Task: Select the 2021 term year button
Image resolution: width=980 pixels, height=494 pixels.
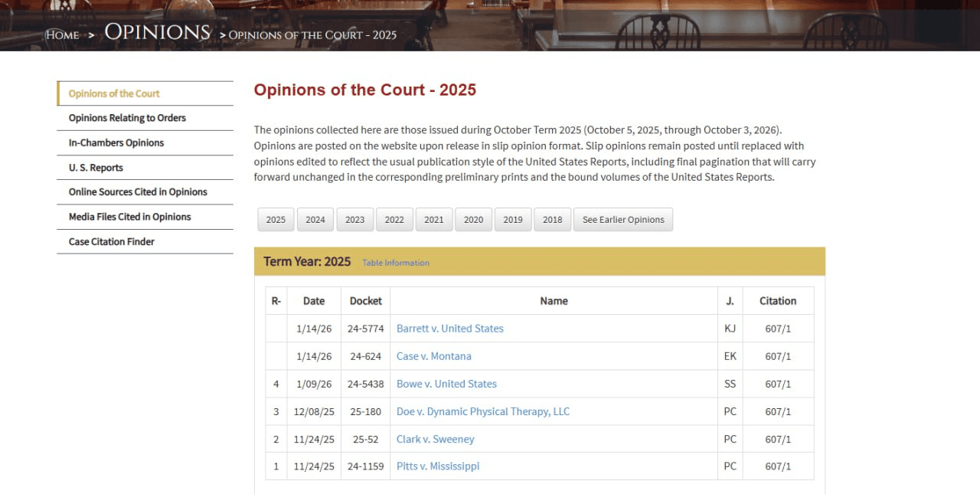Action: tap(434, 220)
